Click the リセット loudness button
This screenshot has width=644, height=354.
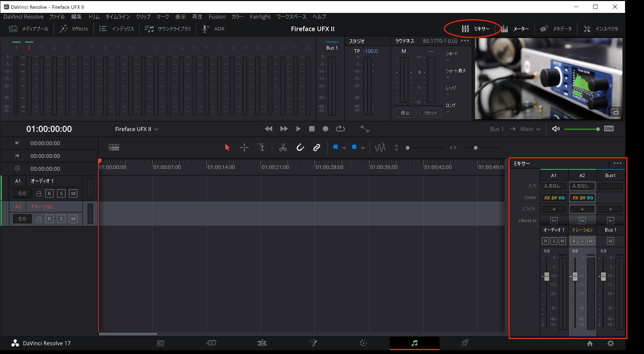[x=430, y=113]
